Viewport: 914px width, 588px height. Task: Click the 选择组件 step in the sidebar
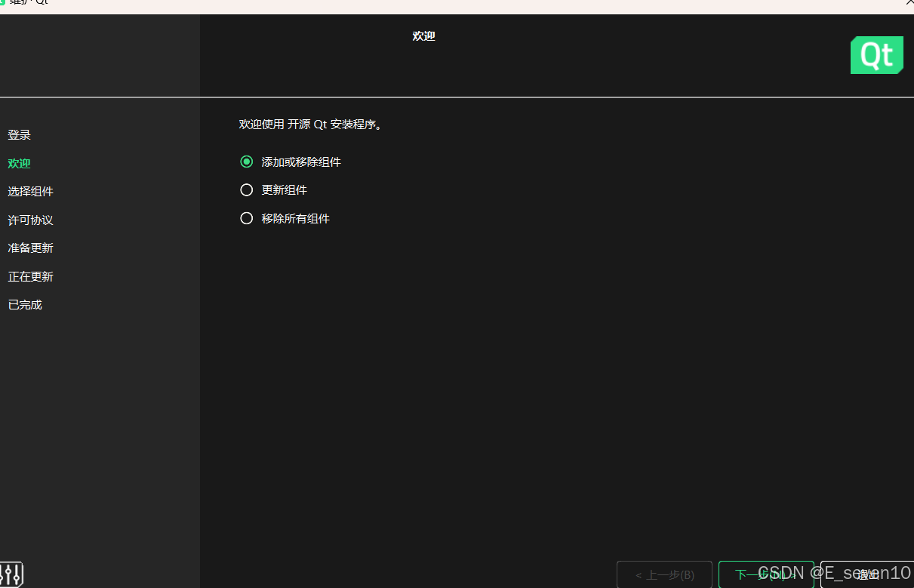[30, 191]
